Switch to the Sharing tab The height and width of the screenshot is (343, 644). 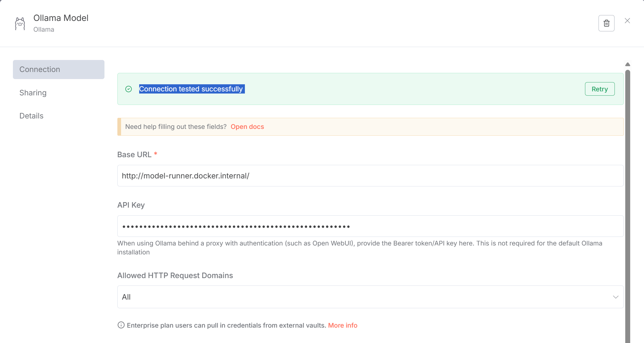pos(33,93)
